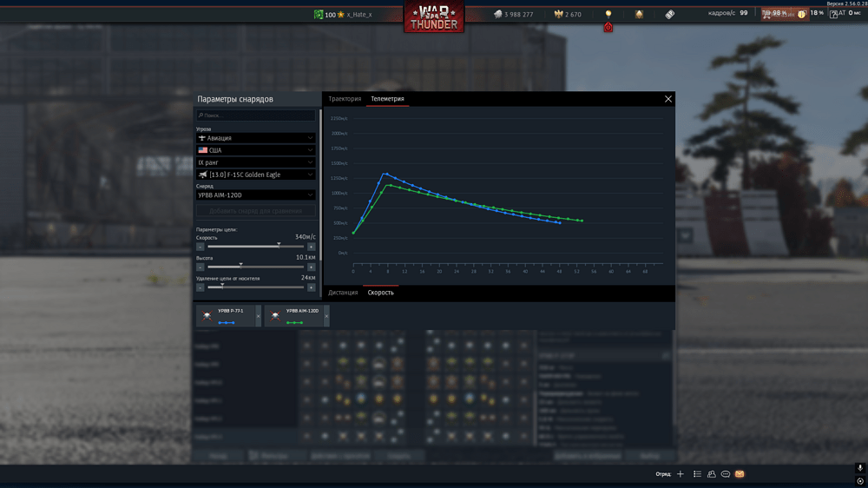
Task: Click the ticket/coupon icon in top bar
Action: coord(670,15)
